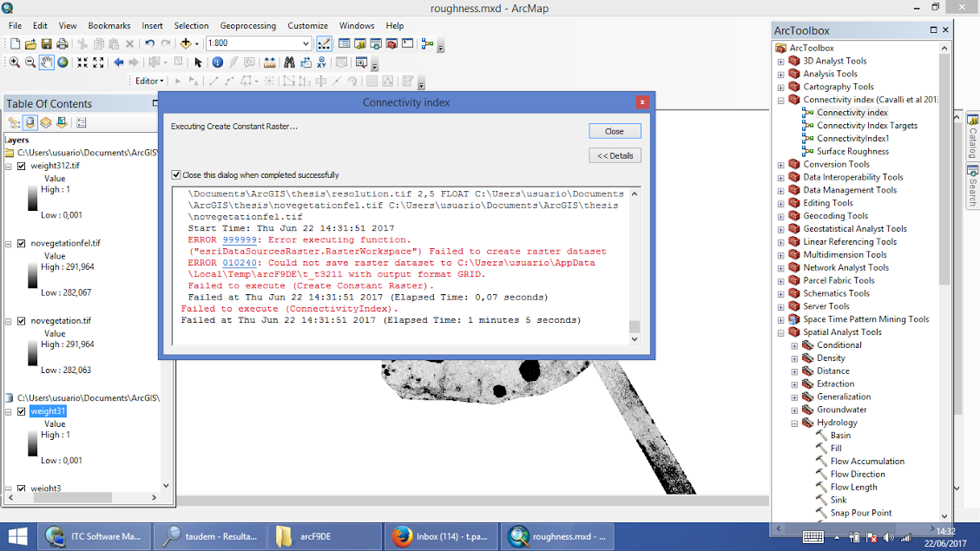Uncheck the weight312.tif layer visibility
Image resolution: width=980 pixels, height=551 pixels.
point(22,165)
